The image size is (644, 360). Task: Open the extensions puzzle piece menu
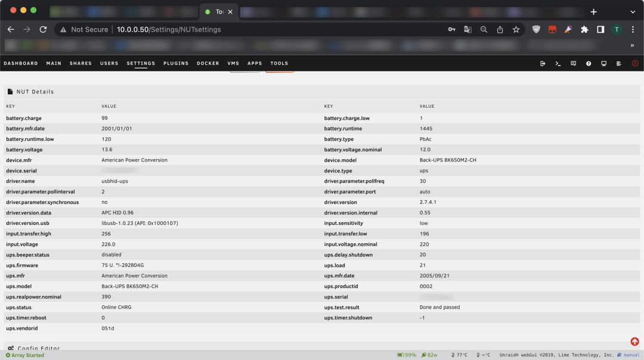click(x=584, y=30)
